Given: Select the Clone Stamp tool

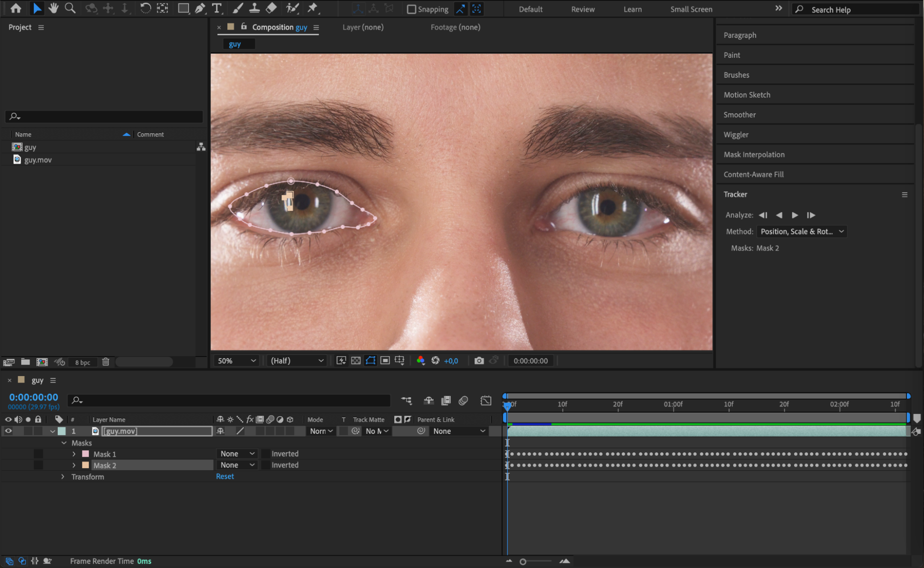Looking at the screenshot, I should click(254, 8).
